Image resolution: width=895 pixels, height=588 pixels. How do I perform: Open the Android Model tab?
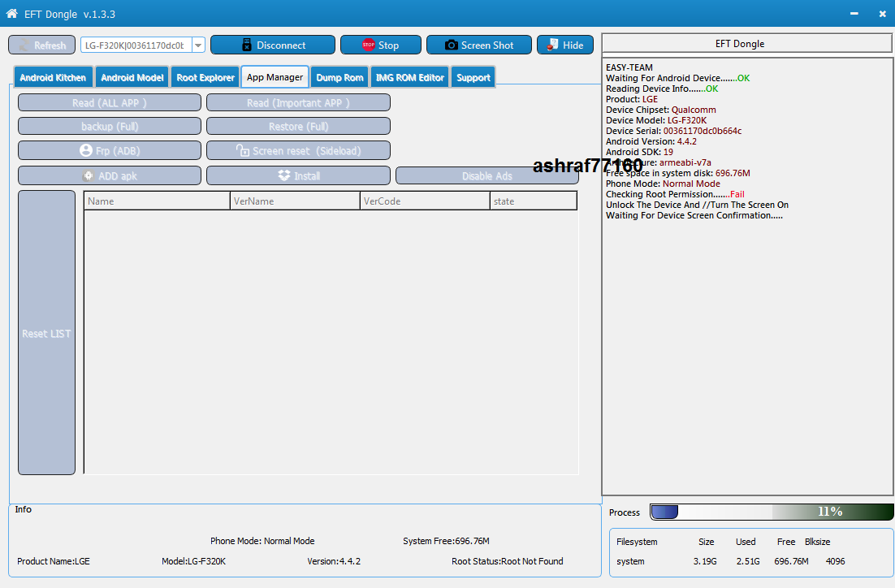[x=132, y=77]
